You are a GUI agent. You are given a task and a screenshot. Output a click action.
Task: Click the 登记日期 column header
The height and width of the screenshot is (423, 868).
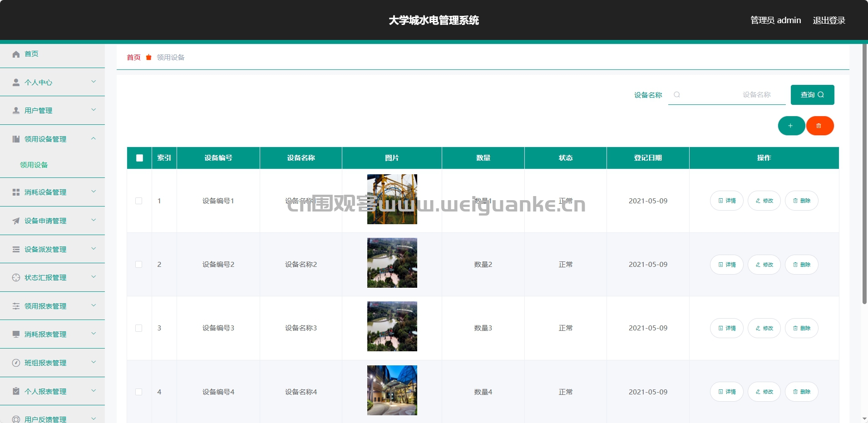coord(648,158)
